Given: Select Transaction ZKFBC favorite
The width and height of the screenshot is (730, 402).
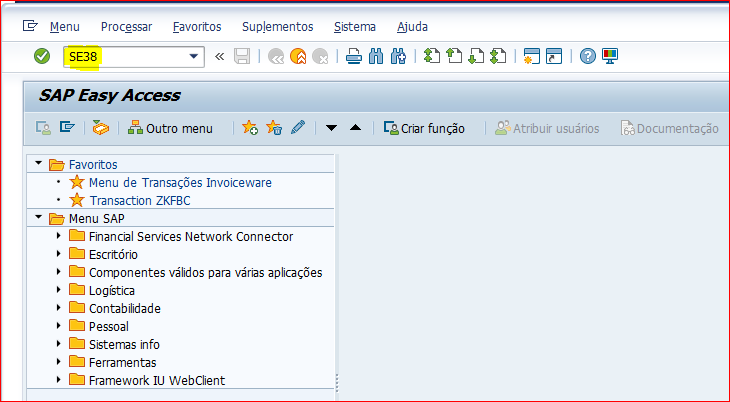Looking at the screenshot, I should tap(140, 201).
